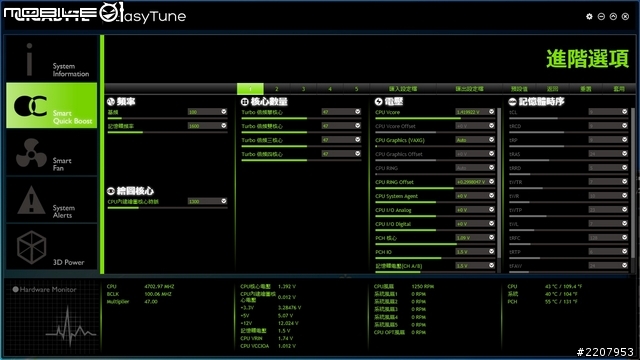Image resolution: width=640 pixels, height=360 pixels.
Task: Click the CPU temperature 43 °C reading
Action: point(563,287)
